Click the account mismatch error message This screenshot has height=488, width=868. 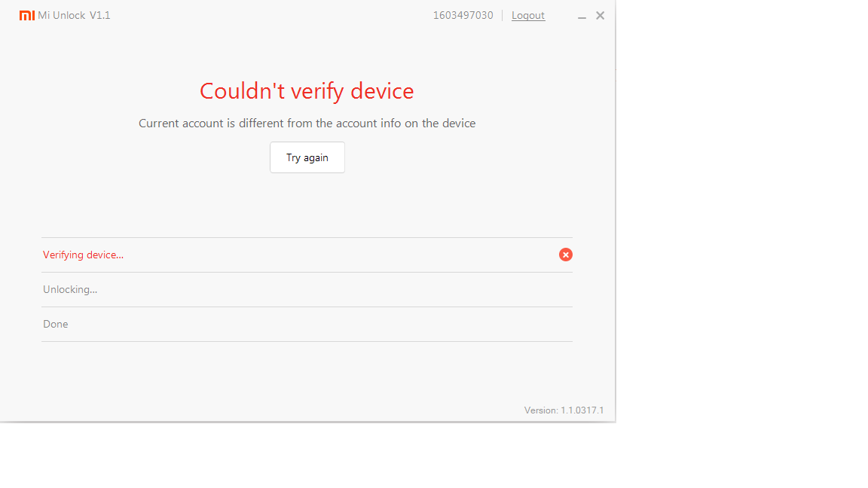(x=307, y=124)
